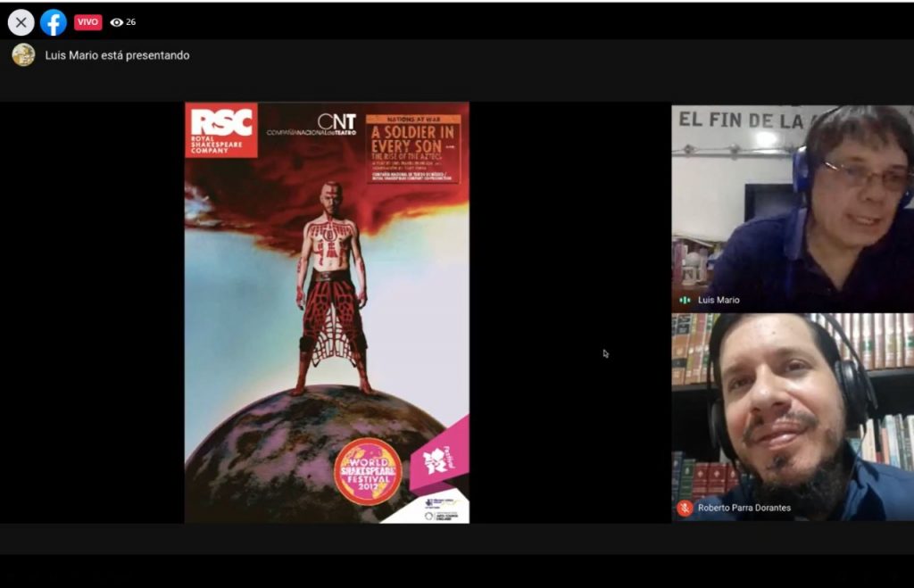Click the viewer count number 26
Screen dimensions: 914x588
(130, 22)
